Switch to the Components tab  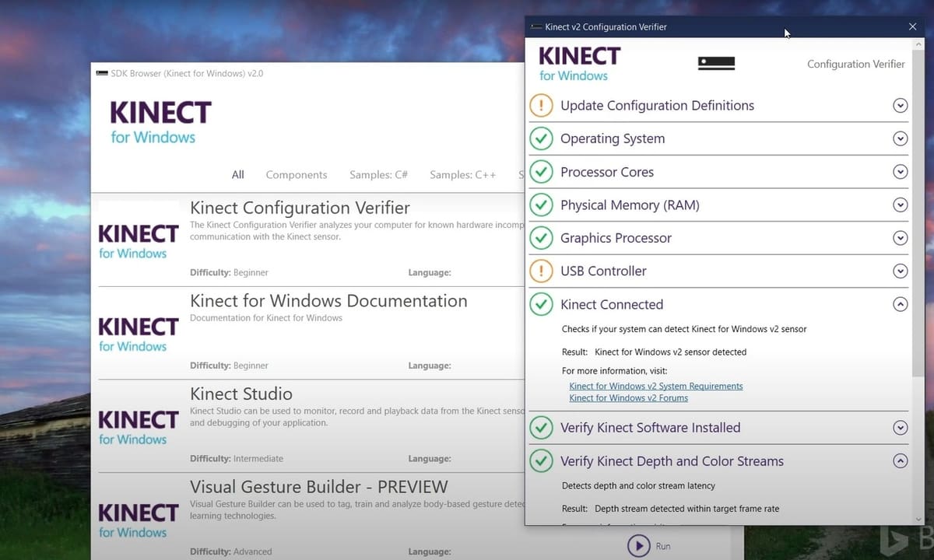[296, 174]
